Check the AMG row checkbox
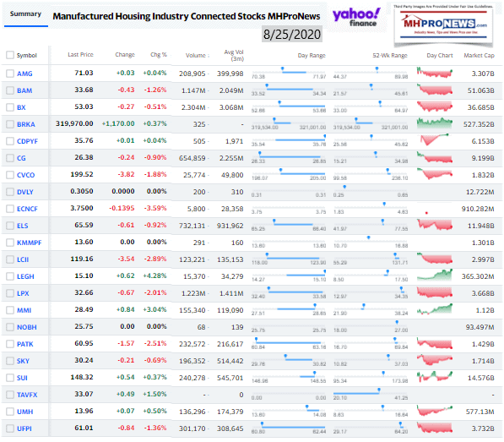504x442 pixels. point(10,74)
